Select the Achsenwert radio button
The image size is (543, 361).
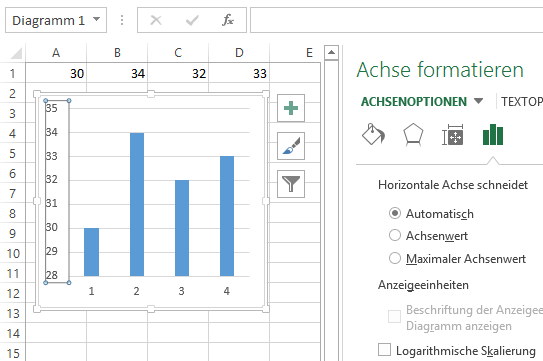(x=395, y=235)
